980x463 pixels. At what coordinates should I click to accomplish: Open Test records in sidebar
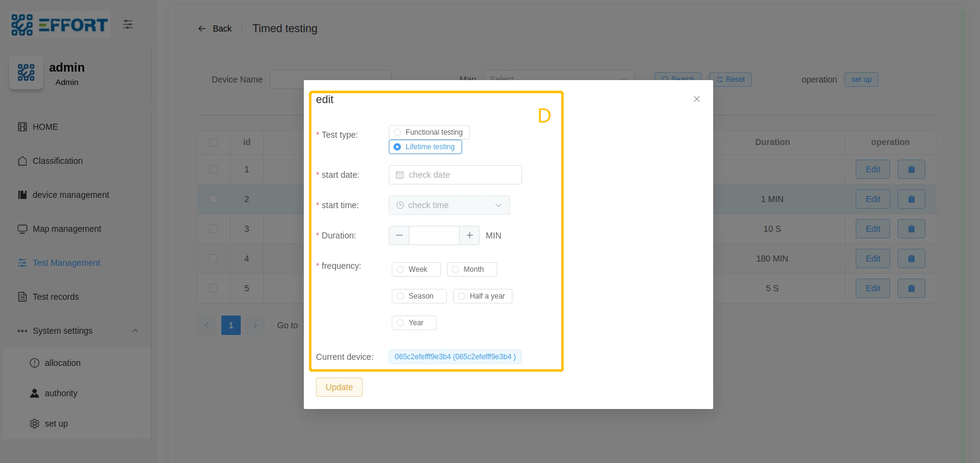(x=56, y=297)
